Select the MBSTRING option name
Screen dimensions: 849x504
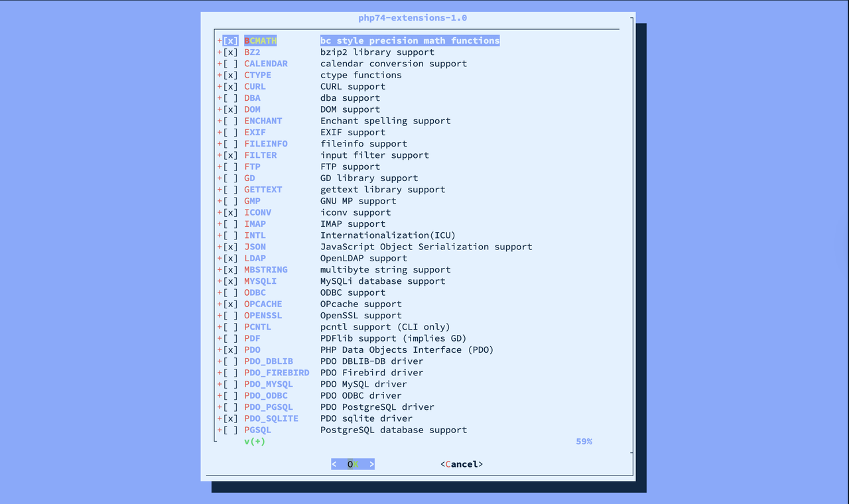(265, 270)
